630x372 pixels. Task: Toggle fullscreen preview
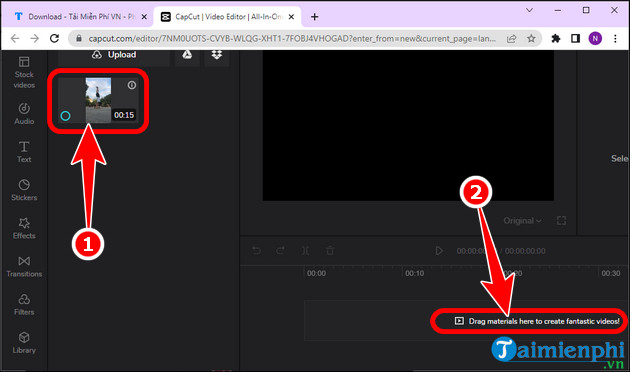561,221
